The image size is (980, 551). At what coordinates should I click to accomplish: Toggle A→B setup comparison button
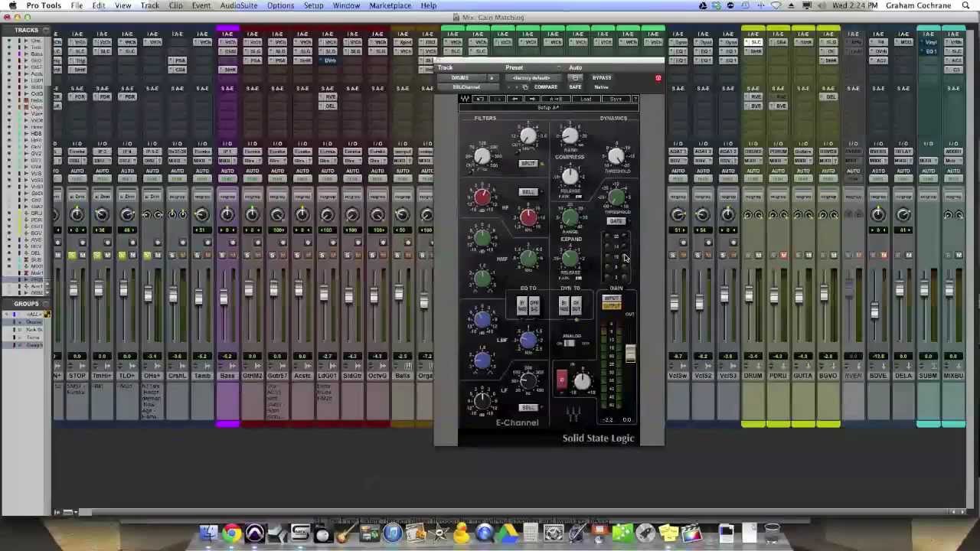click(556, 99)
